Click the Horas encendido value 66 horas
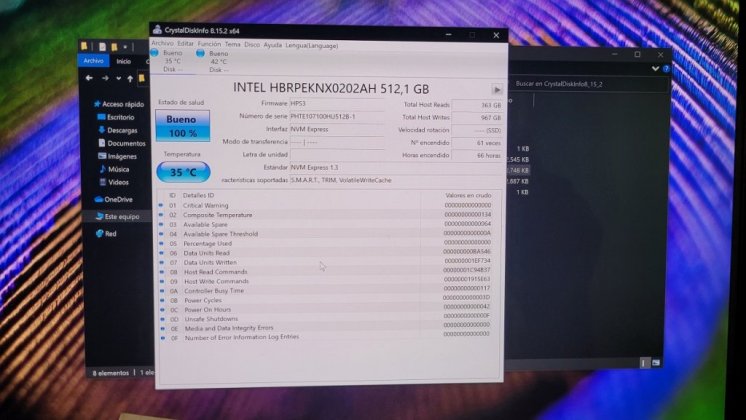 click(477, 155)
